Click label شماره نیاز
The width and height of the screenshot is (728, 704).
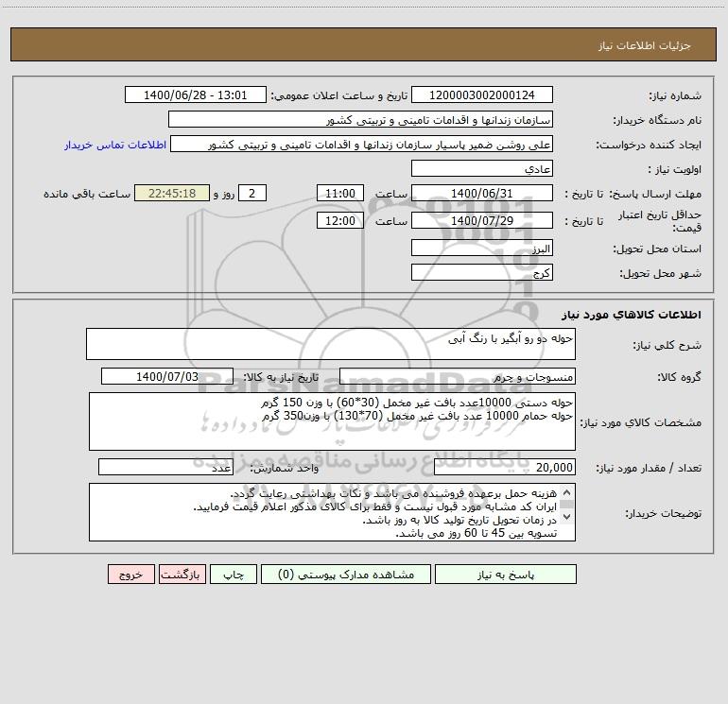coord(675,95)
